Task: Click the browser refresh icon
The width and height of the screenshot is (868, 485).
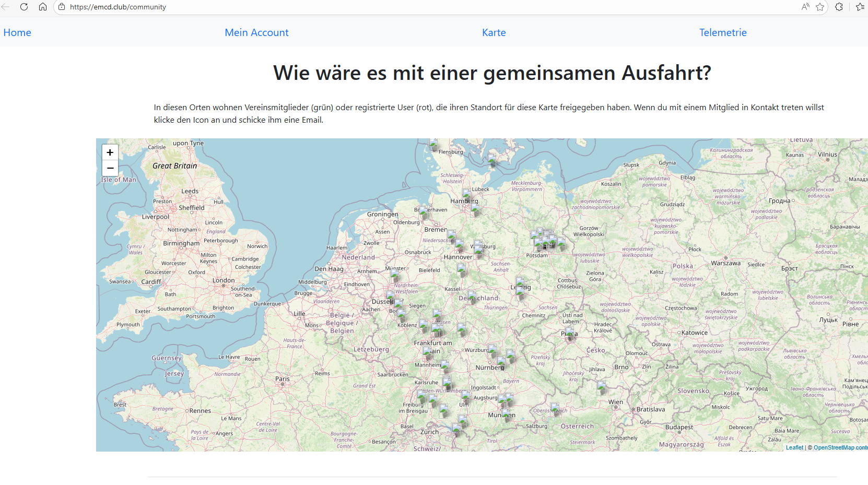Action: tap(24, 7)
